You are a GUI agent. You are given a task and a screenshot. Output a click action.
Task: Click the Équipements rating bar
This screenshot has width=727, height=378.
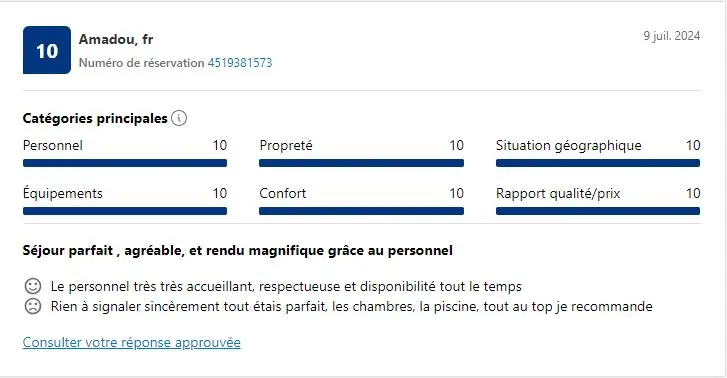125,211
